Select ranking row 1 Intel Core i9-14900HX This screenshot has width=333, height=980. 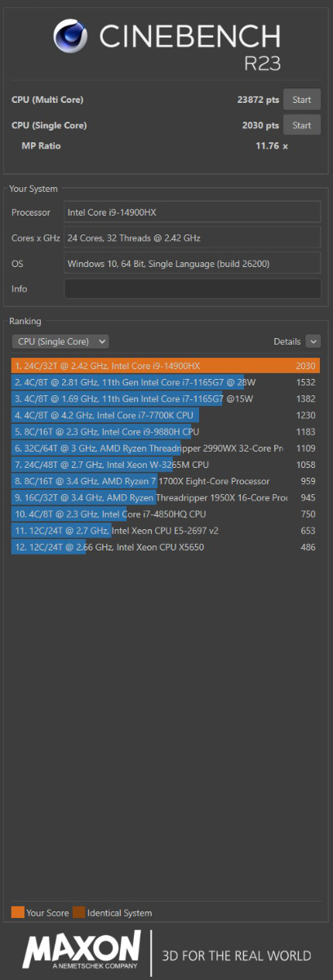(x=166, y=366)
